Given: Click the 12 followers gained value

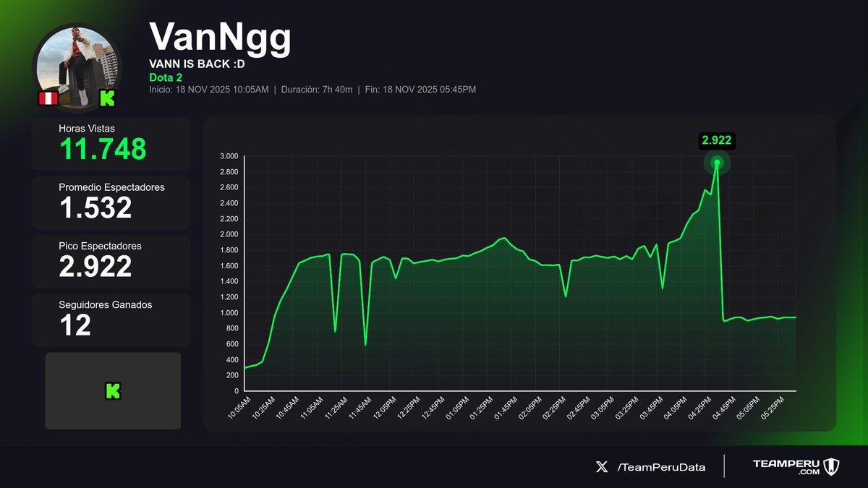Looking at the screenshot, I should click(x=75, y=326).
